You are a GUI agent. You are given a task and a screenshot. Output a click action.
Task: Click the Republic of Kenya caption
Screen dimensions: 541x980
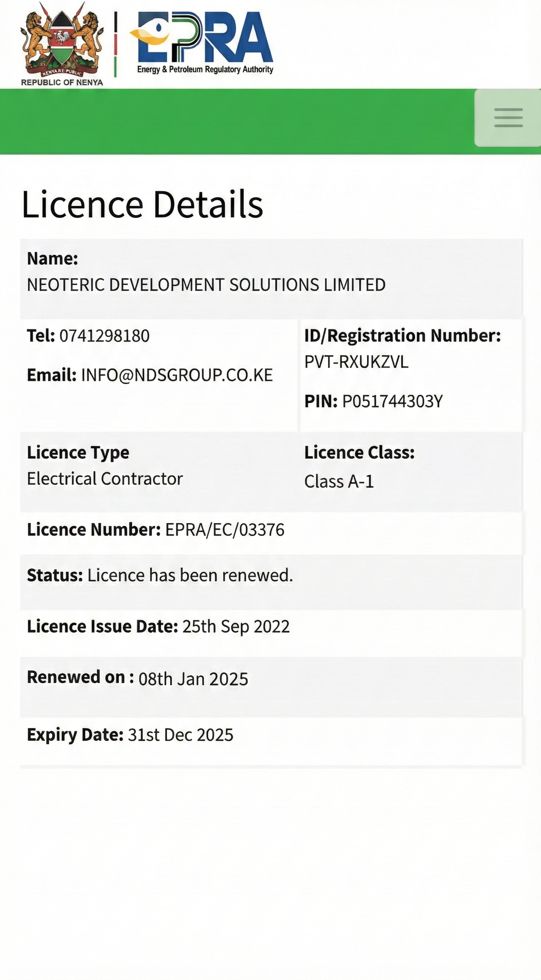pos(62,83)
